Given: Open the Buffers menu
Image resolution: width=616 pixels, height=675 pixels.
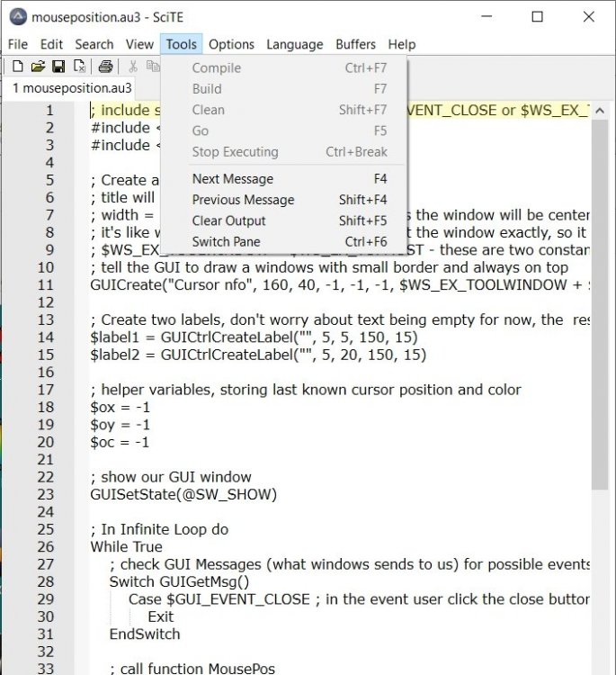Looking at the screenshot, I should pyautogui.click(x=355, y=44).
